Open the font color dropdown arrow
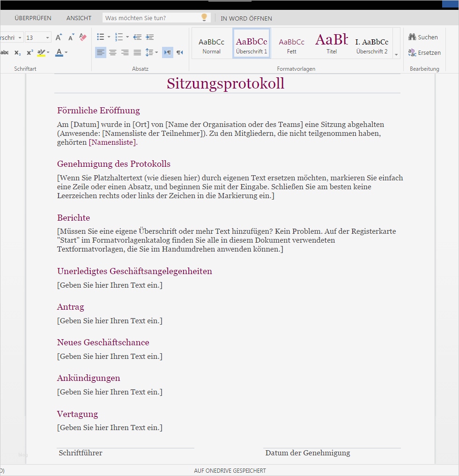This screenshot has width=459, height=476. 66,52
